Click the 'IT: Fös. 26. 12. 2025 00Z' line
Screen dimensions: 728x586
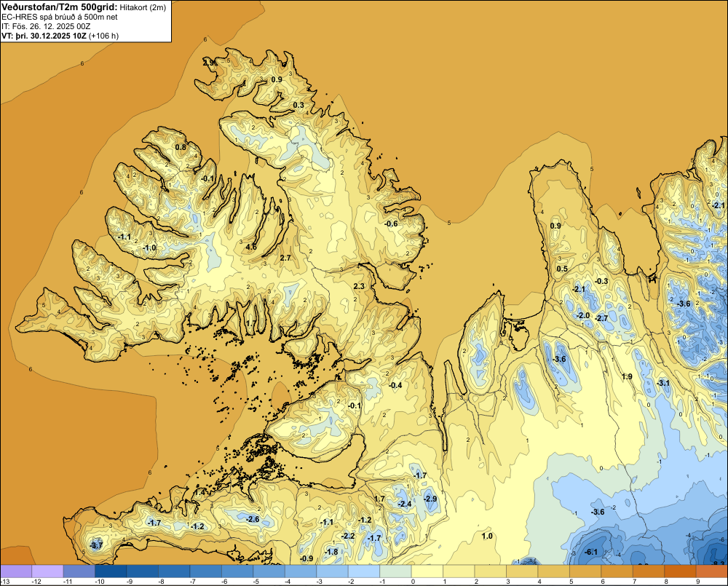tap(45, 26)
